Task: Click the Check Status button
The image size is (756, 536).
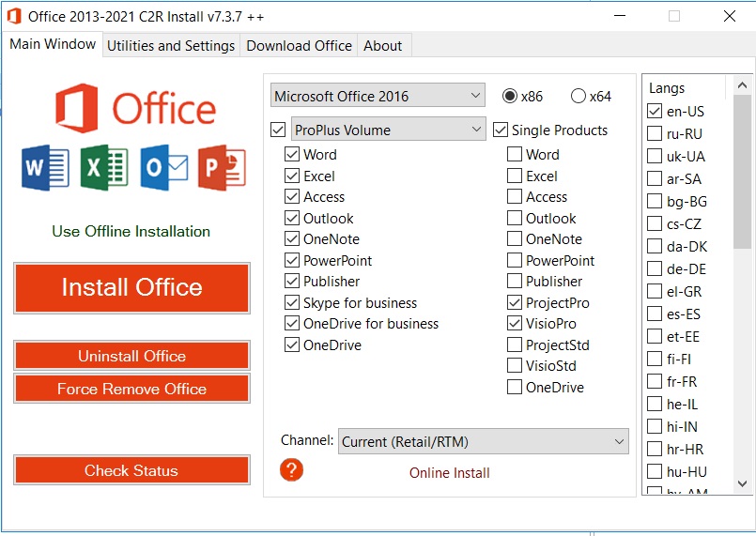Action: click(131, 471)
